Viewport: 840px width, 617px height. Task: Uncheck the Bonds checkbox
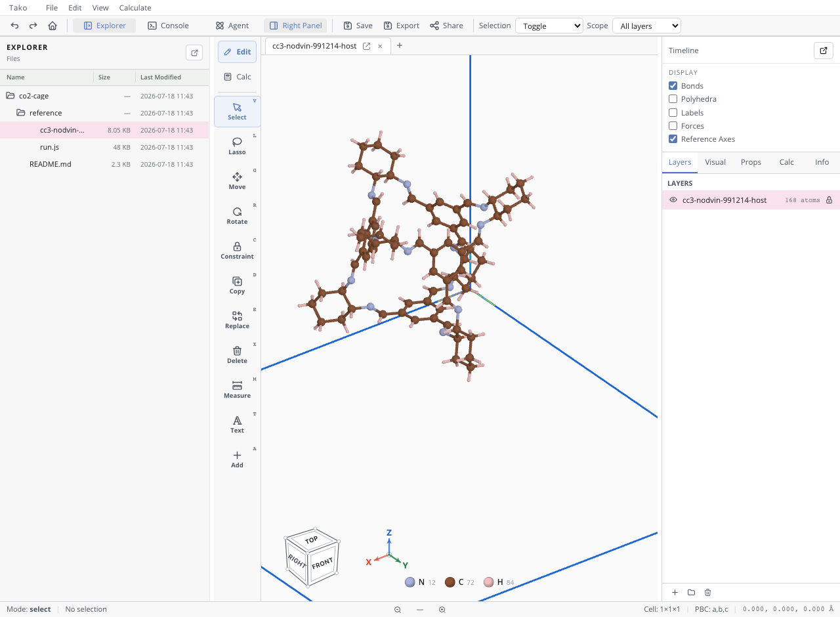coord(673,86)
